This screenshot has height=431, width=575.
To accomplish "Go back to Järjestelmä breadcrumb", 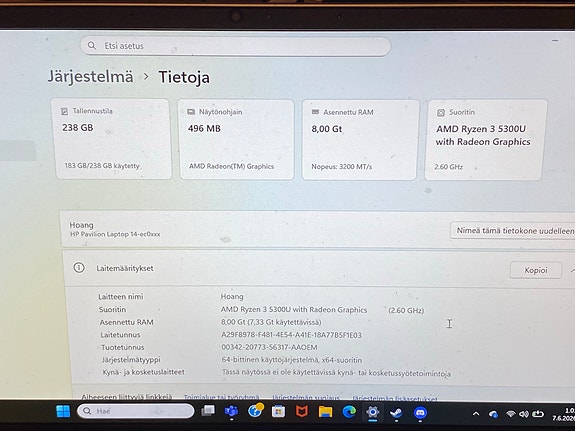I will coord(91,76).
